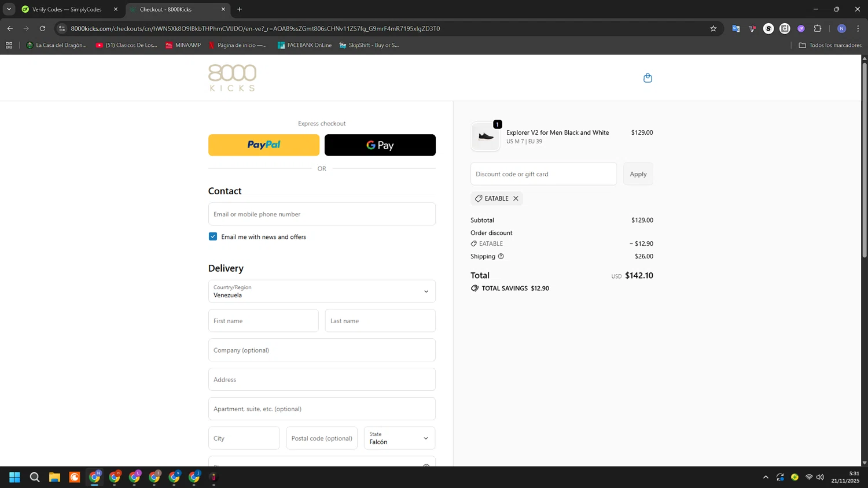
Task: Open the Windows Start menu
Action: click(15, 477)
